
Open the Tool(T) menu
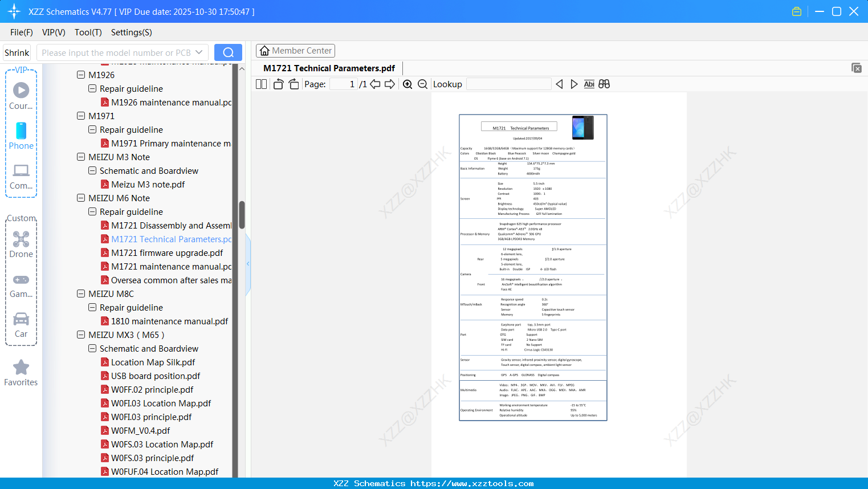pos(88,32)
